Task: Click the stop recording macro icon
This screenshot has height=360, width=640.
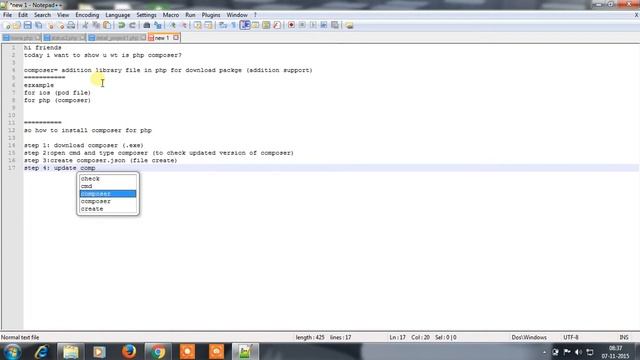Action: tap(302, 25)
